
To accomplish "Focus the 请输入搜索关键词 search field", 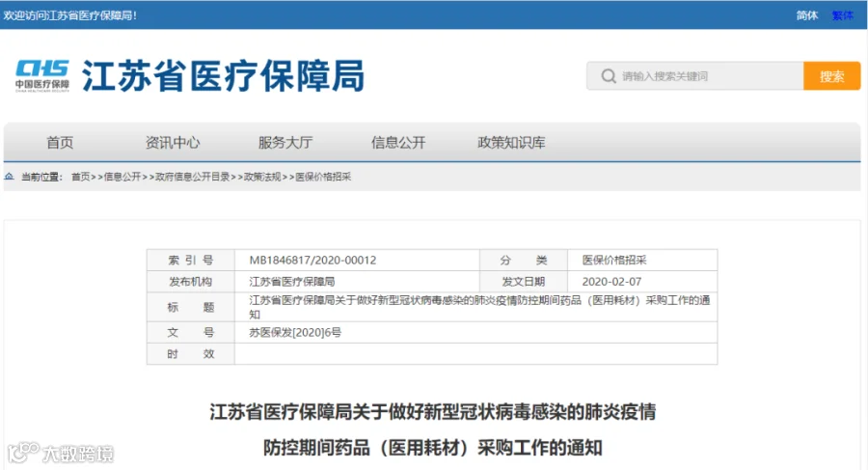I will pyautogui.click(x=694, y=76).
